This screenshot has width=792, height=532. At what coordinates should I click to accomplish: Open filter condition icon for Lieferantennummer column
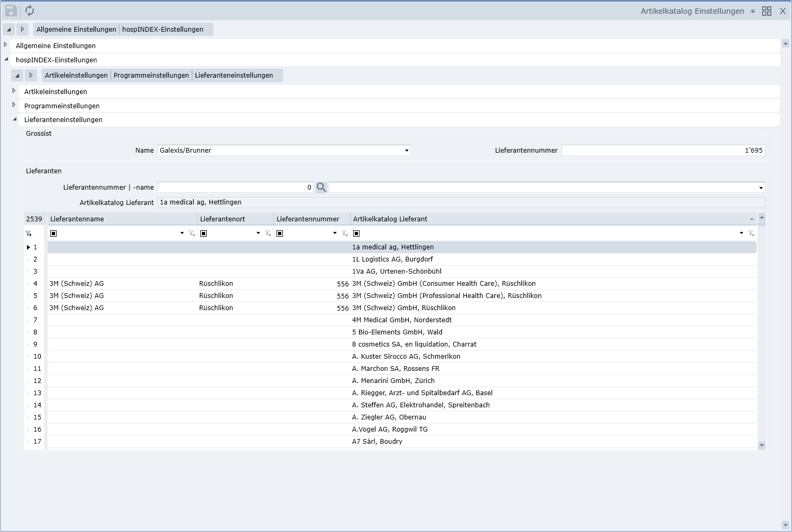(x=280, y=234)
